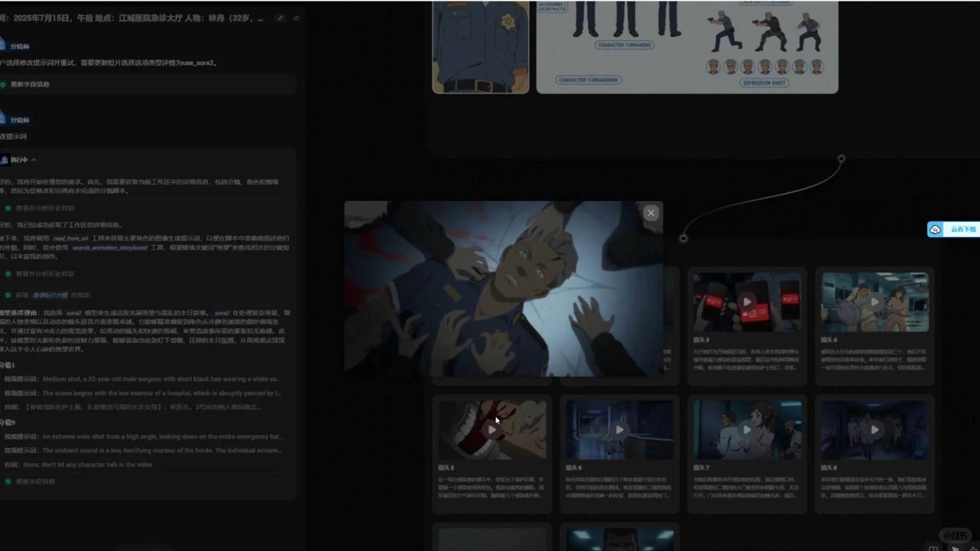Close the enlarged image preview
This screenshot has width=980, height=551.
[x=651, y=213]
